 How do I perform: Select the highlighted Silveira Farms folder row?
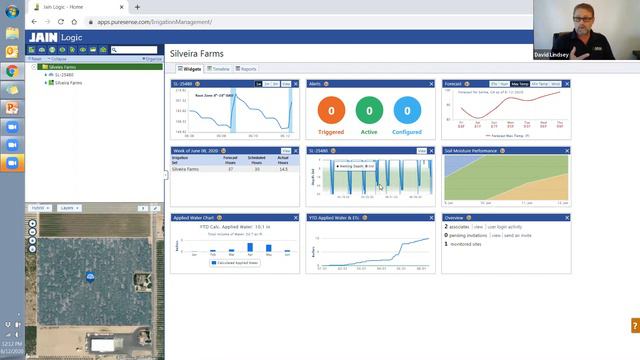(100, 67)
